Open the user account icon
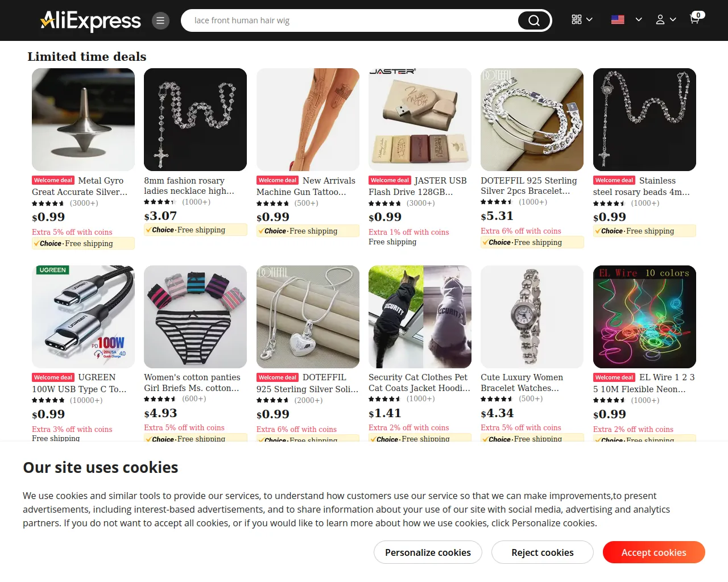The width and height of the screenshot is (728, 582). click(660, 19)
